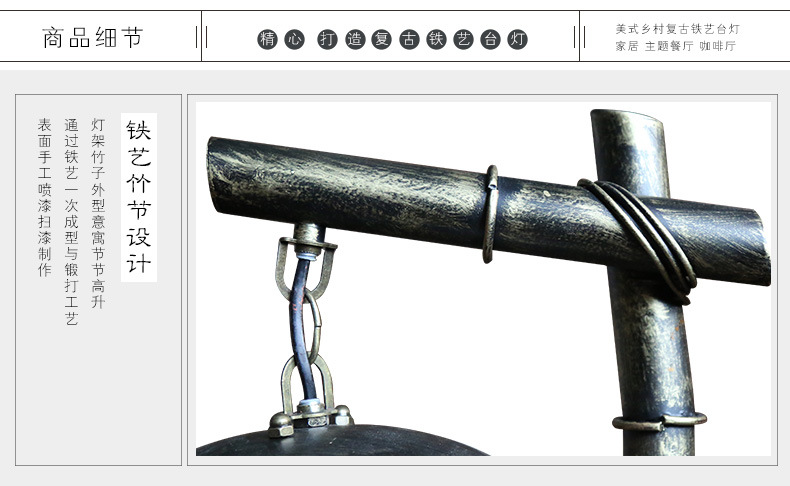Click the circled character 灯
Viewport: 790px width, 486px height.
pos(517,39)
